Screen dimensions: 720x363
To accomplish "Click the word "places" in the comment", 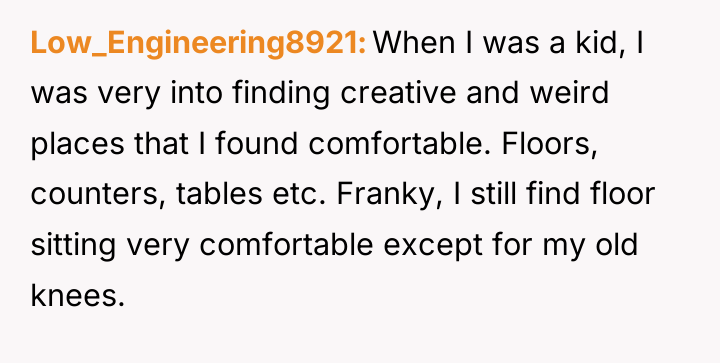I will 77,145.
